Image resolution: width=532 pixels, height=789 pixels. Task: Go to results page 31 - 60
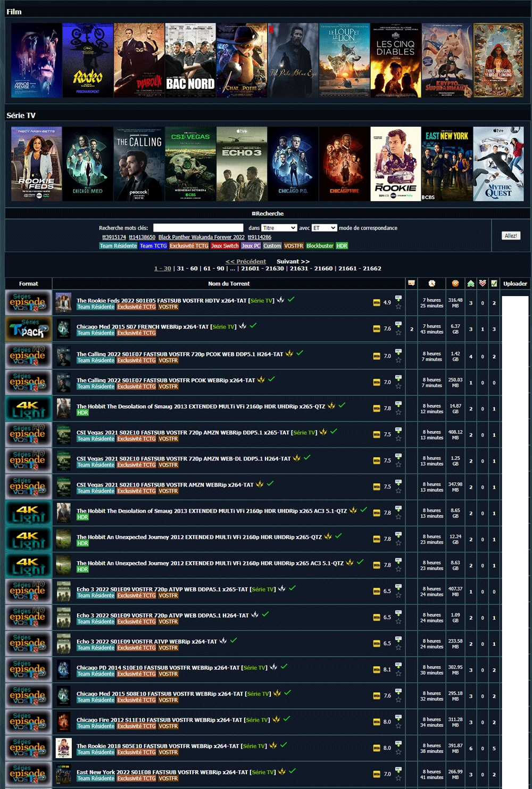click(186, 268)
